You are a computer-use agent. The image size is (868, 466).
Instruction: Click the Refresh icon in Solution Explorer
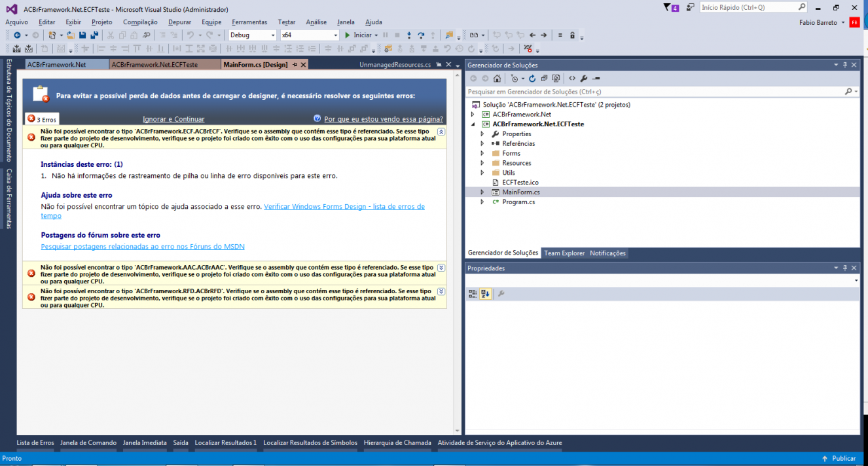(532, 79)
